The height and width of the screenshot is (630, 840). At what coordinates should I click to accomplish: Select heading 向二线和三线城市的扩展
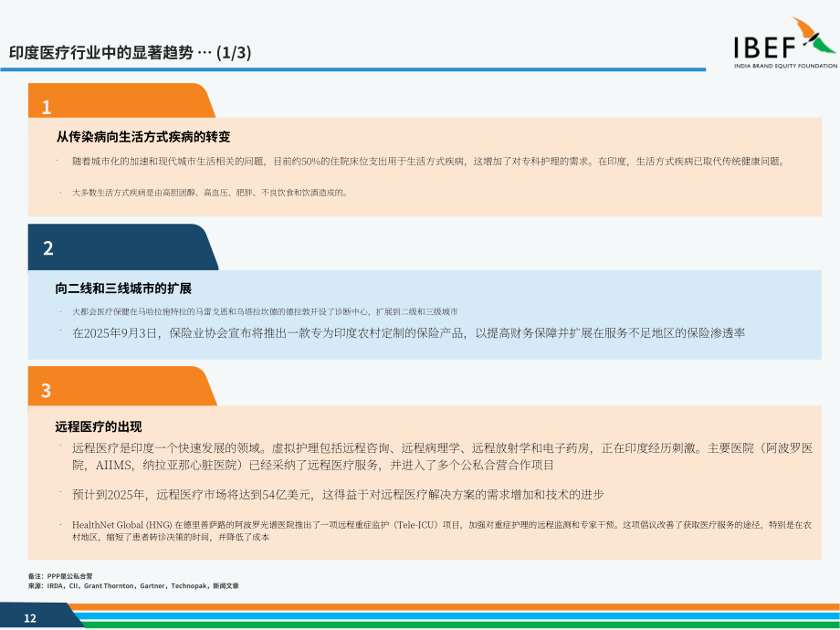click(123, 289)
